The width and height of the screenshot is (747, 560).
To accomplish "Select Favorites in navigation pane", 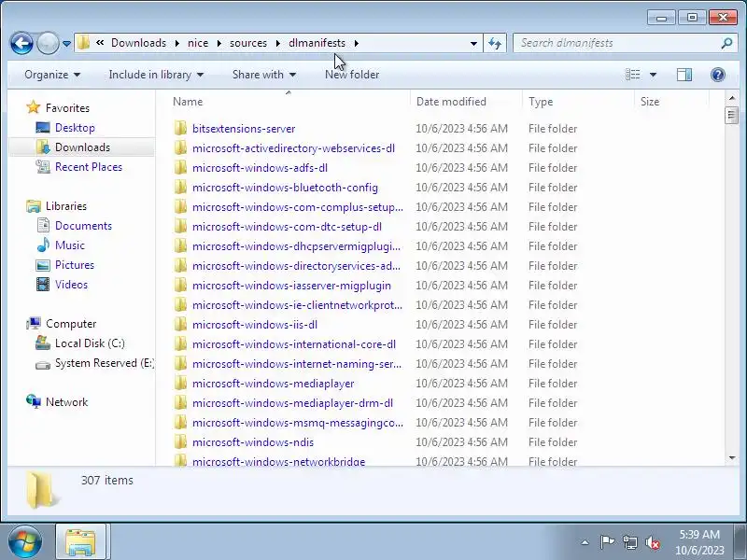I will pyautogui.click(x=67, y=108).
